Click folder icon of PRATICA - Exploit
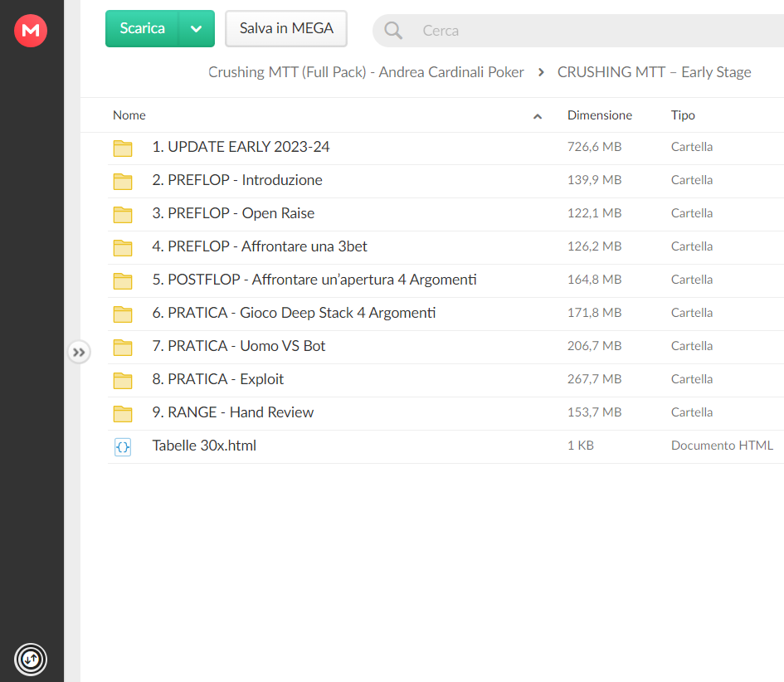This screenshot has width=784, height=682. coord(123,381)
